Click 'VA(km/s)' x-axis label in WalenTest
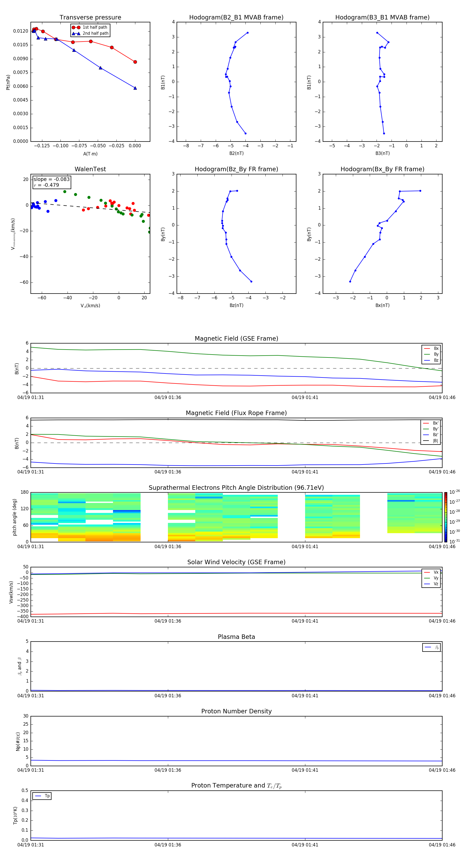Image resolution: width=473 pixels, height=868 pixels. (x=90, y=306)
